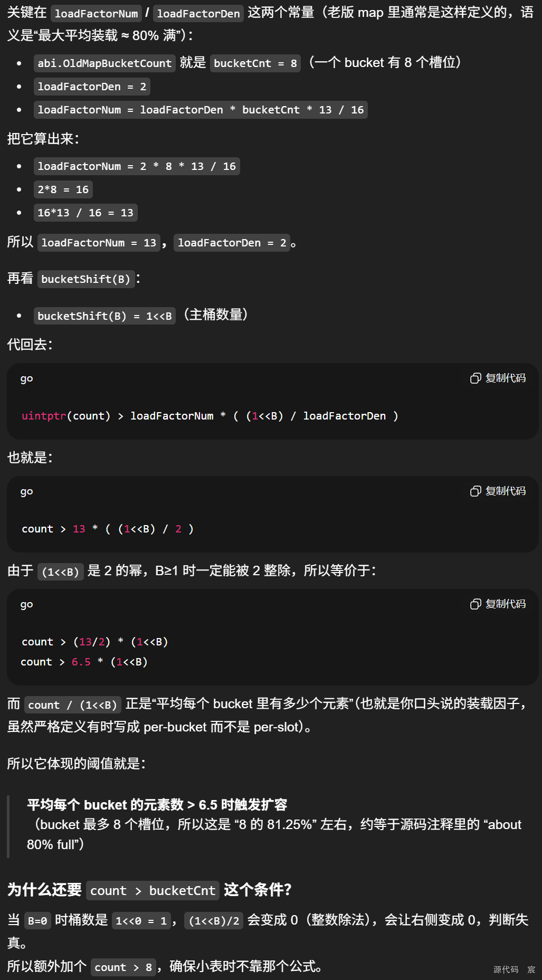Click the loadFactorNum inline code chip in the first line
The width and height of the screenshot is (542, 980).
97,13
